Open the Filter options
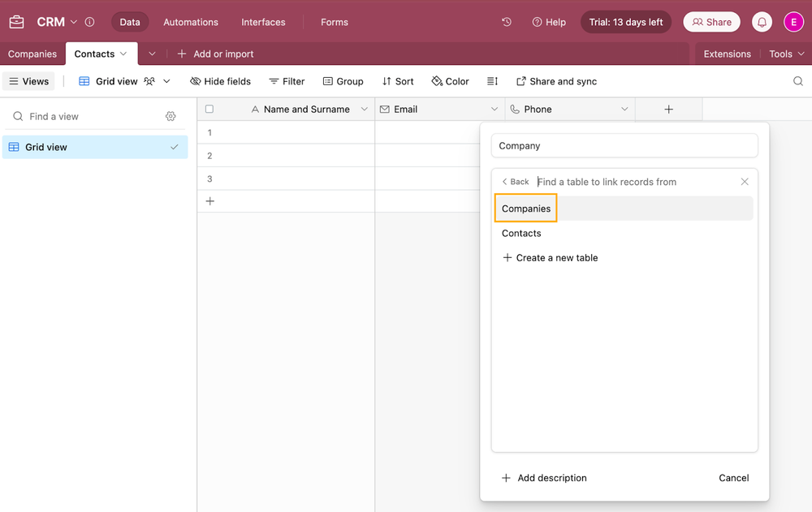The height and width of the screenshot is (512, 812). tap(287, 81)
